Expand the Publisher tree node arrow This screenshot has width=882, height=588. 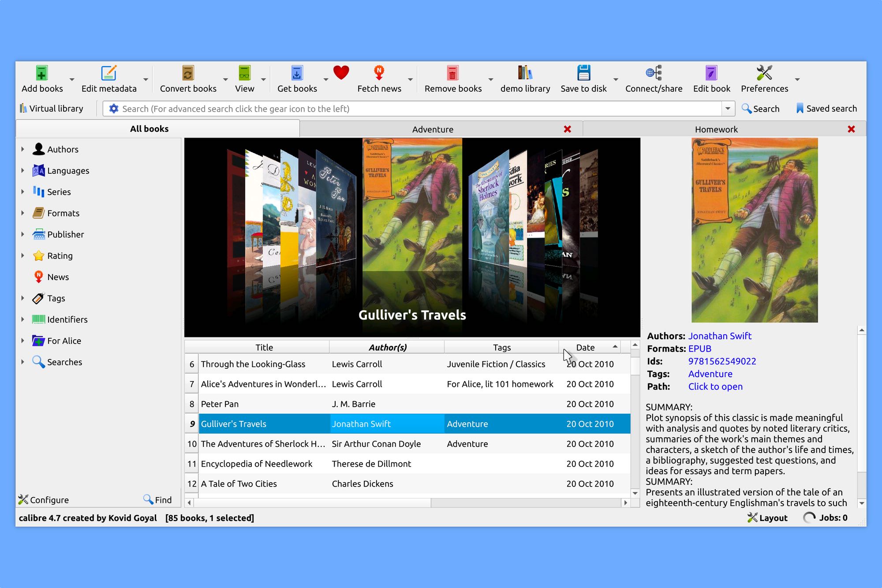pos(22,234)
